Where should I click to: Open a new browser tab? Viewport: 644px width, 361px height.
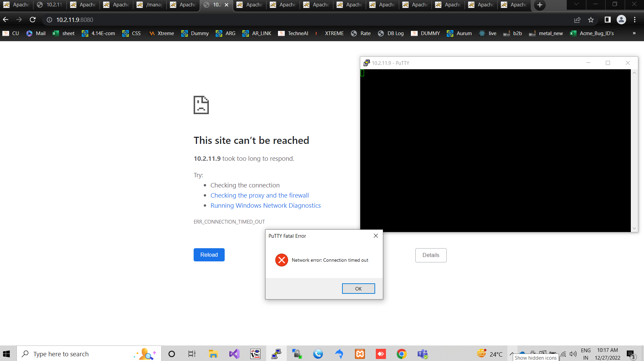(x=540, y=5)
